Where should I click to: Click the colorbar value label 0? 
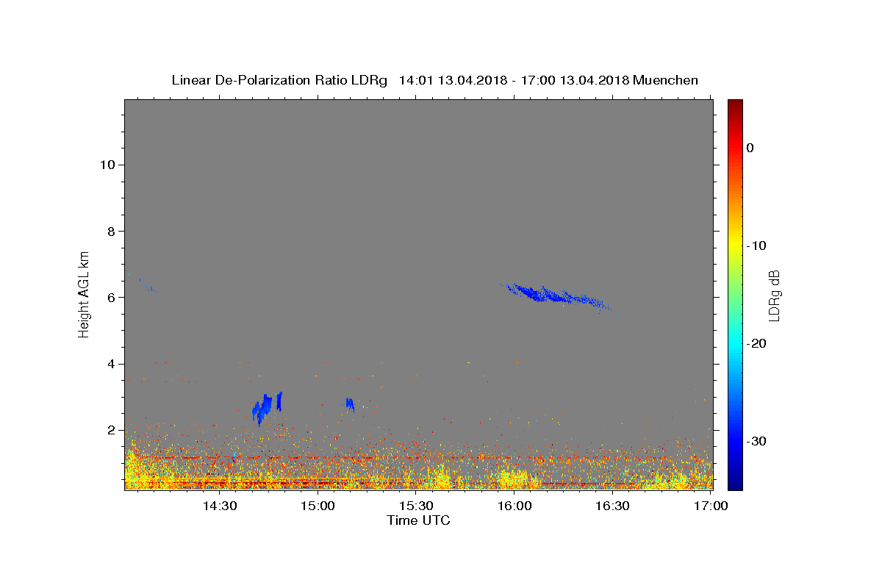(750, 148)
